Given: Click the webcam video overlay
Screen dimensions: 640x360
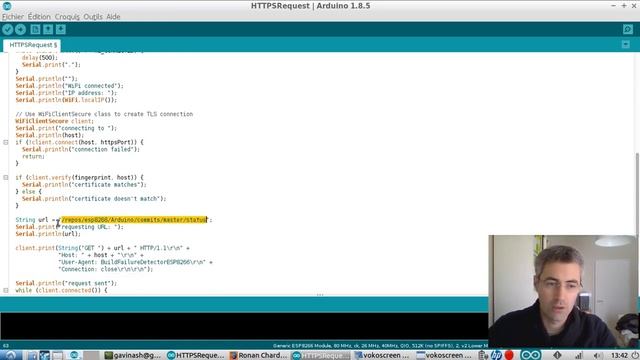Looking at the screenshot, I should (562, 291).
